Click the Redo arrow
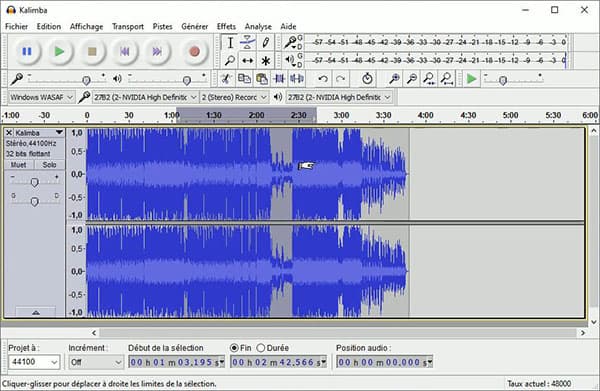This screenshot has width=600, height=391. (x=340, y=79)
